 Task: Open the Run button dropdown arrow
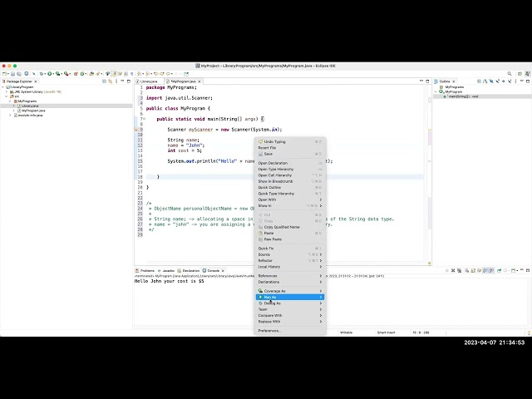point(53,74)
